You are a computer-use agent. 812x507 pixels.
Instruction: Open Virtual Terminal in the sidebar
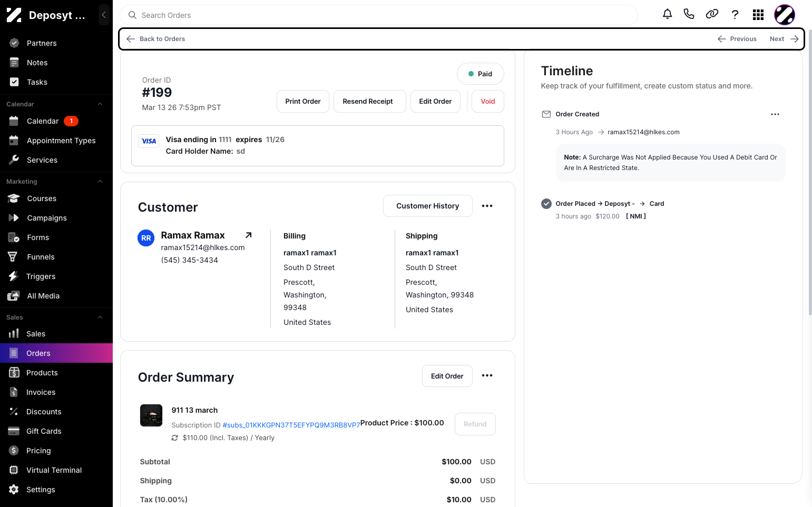click(56, 470)
